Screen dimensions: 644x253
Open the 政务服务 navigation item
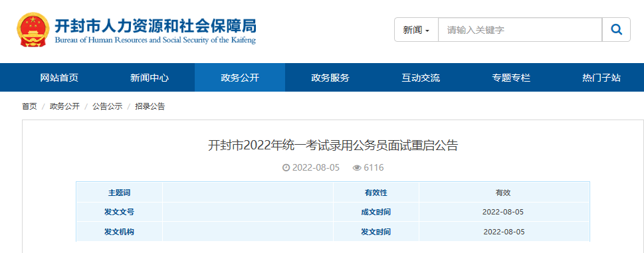coord(330,78)
